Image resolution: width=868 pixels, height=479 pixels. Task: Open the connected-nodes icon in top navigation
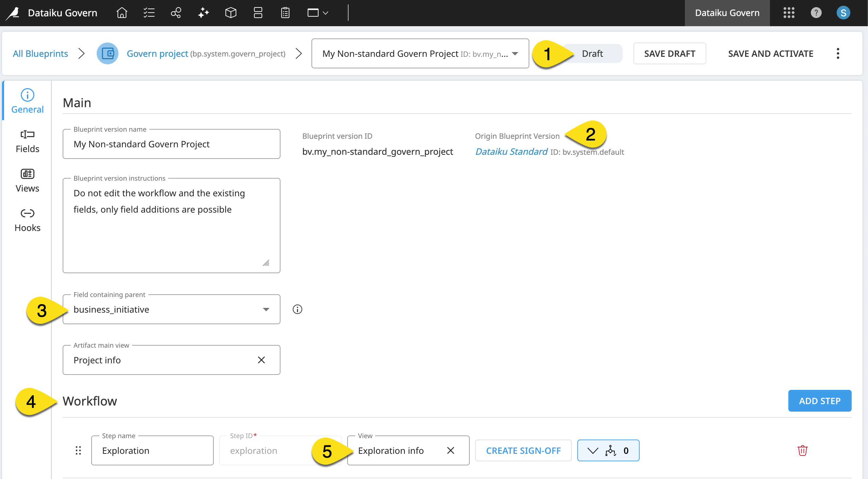[176, 13]
